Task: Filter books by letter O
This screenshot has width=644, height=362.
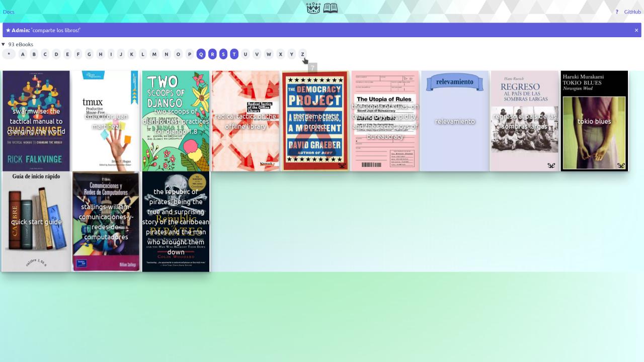Action: pyautogui.click(x=178, y=54)
